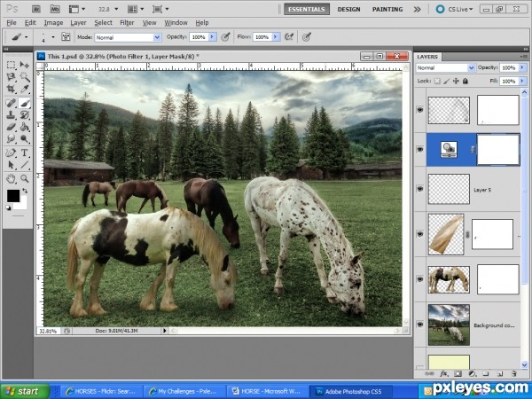Select the Crop tool
The height and width of the screenshot is (399, 532).
(12, 89)
